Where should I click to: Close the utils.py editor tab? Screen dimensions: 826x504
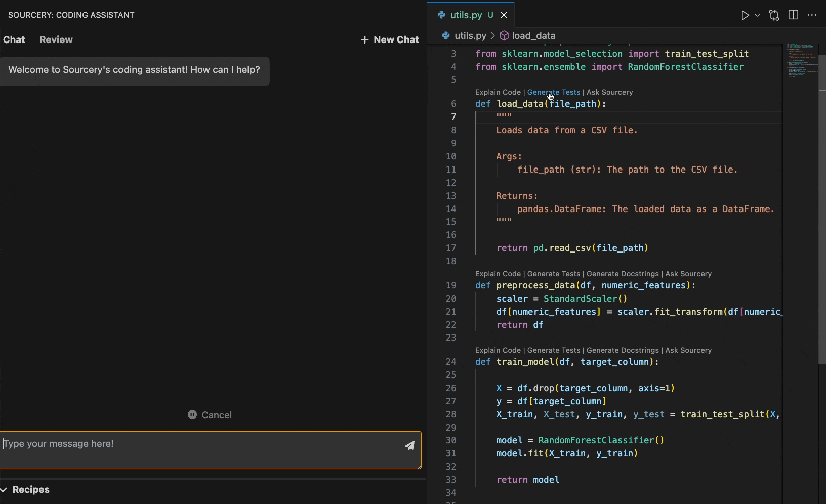click(504, 15)
